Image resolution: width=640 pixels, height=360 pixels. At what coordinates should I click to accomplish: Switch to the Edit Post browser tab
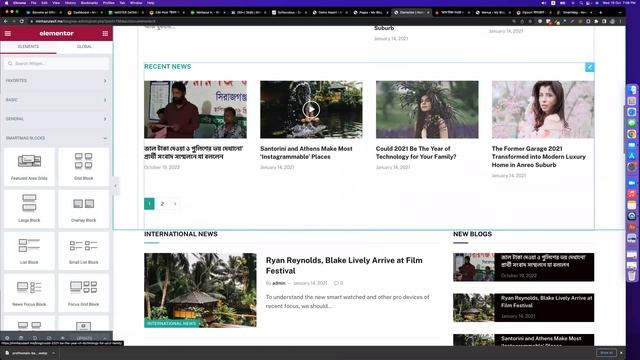(166, 13)
